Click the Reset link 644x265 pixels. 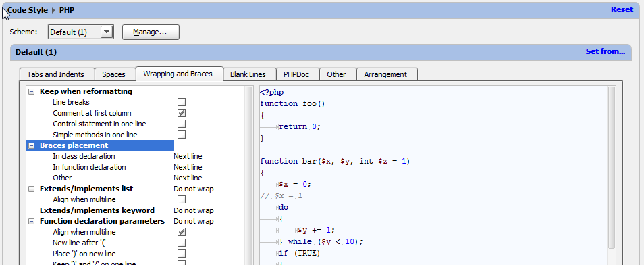622,9
